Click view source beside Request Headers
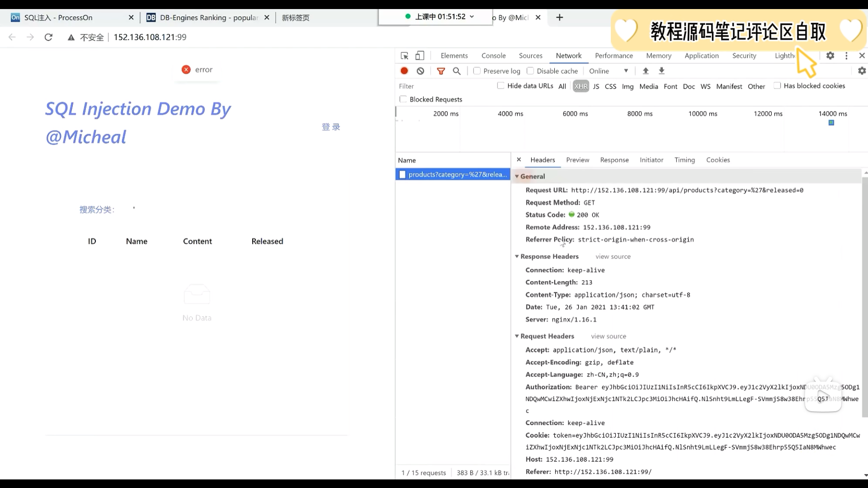 (609, 336)
